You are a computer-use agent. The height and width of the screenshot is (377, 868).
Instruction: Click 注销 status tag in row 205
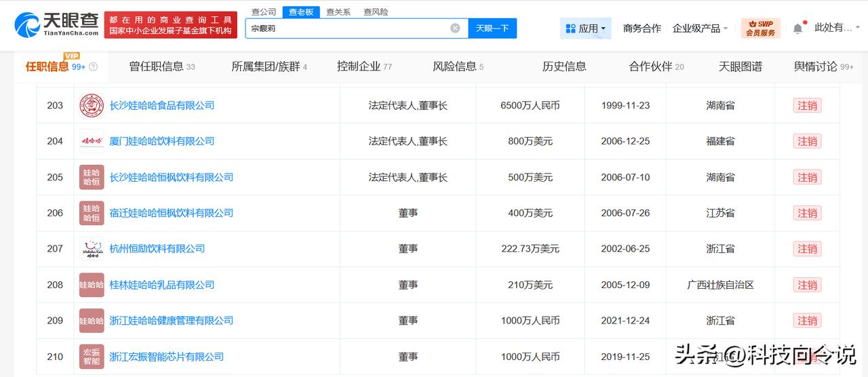[807, 177]
